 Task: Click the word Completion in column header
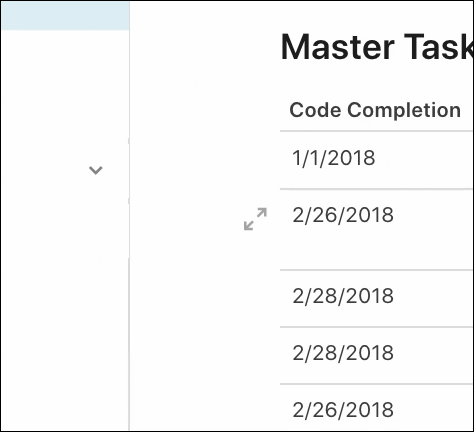tap(404, 110)
